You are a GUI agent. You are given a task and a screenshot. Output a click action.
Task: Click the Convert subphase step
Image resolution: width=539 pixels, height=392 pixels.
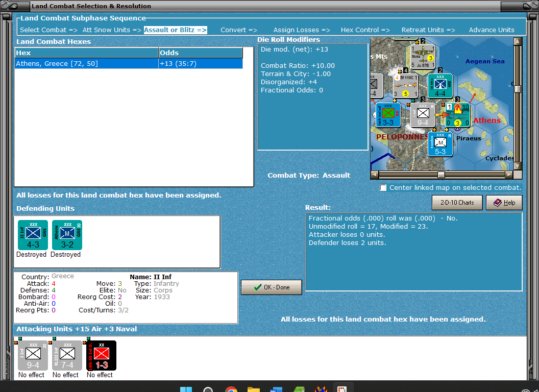tap(238, 30)
